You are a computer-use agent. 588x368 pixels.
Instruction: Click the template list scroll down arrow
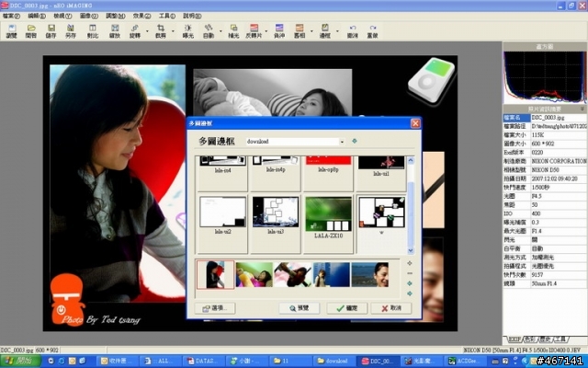[411, 250]
